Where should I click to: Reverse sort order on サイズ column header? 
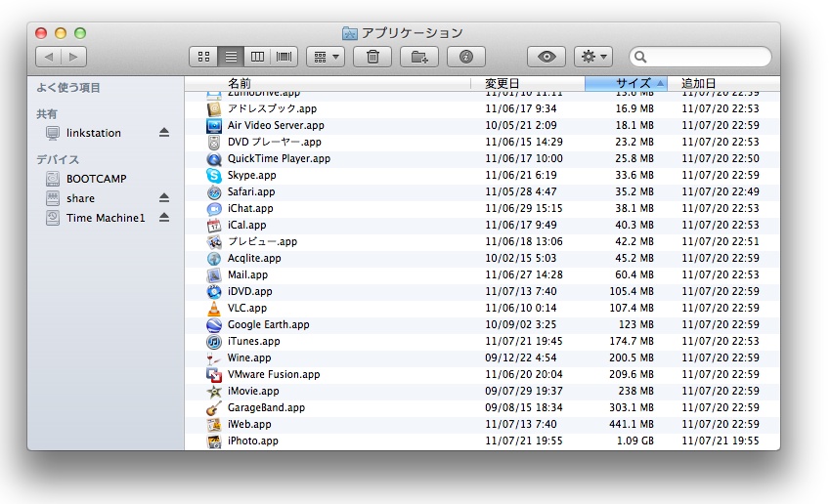click(626, 83)
